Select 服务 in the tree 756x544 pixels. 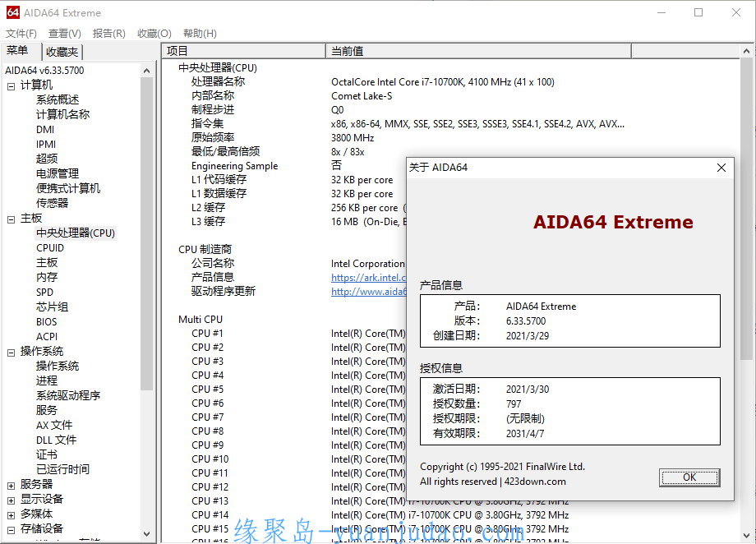pos(47,410)
